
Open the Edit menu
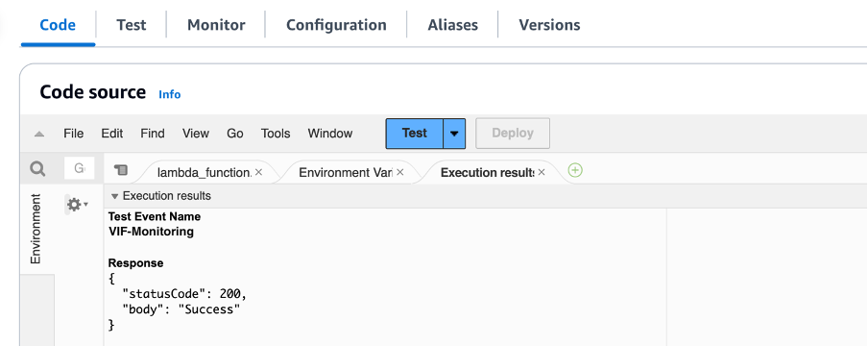(x=111, y=134)
